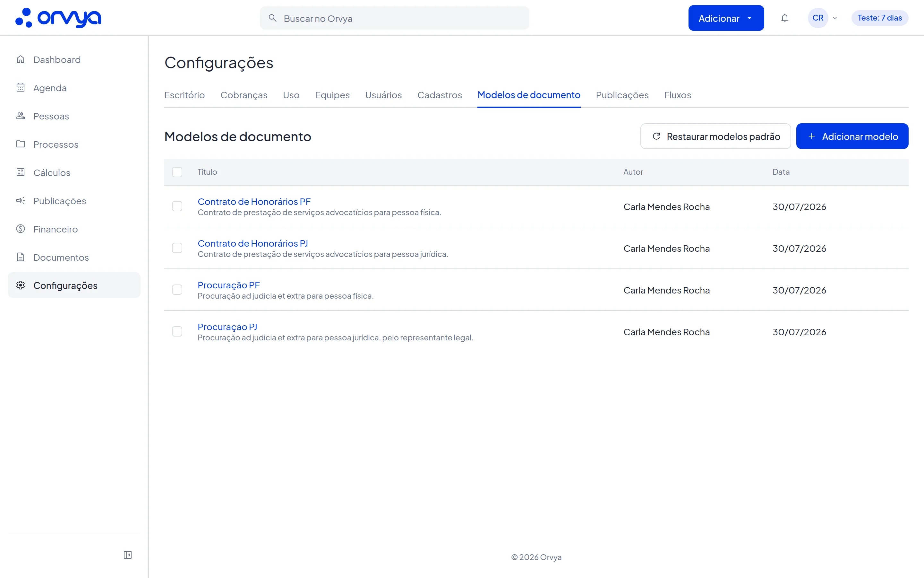The width and height of the screenshot is (924, 578).
Task: Check the Contrato de Honorários PF row
Action: 177,206
